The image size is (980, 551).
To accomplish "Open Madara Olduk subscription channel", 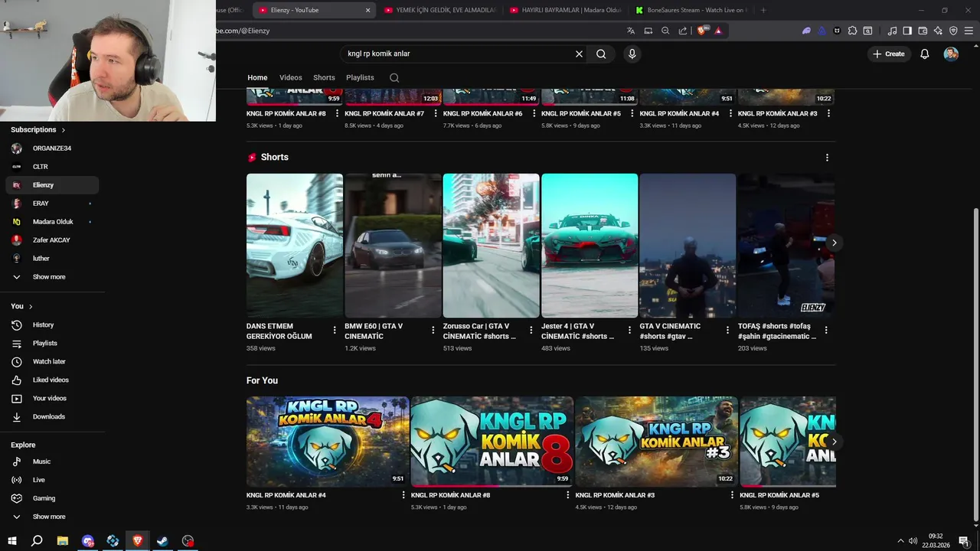I will [52, 222].
